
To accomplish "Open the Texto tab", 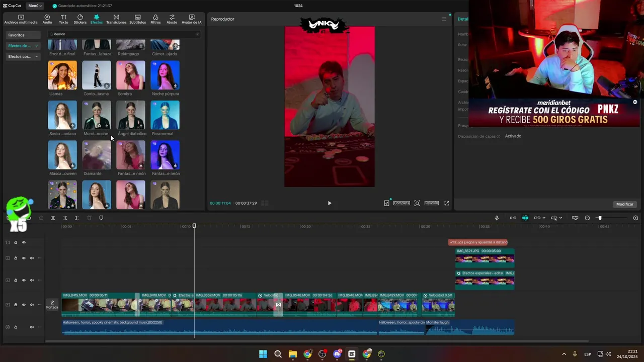I will [x=63, y=19].
